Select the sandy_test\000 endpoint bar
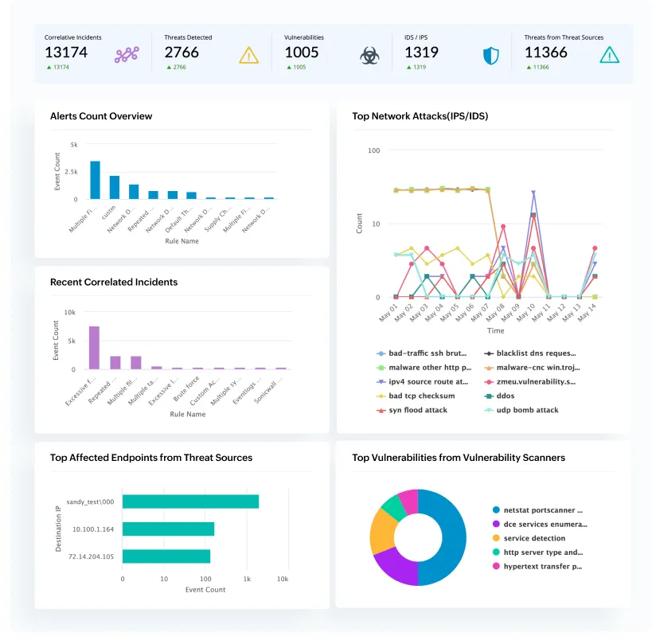Image resolution: width=652 pixels, height=644 pixels. 191,501
